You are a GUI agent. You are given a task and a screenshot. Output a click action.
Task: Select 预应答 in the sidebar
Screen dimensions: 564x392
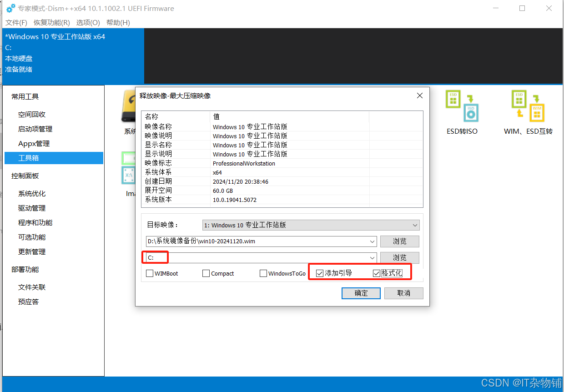pyautogui.click(x=28, y=302)
